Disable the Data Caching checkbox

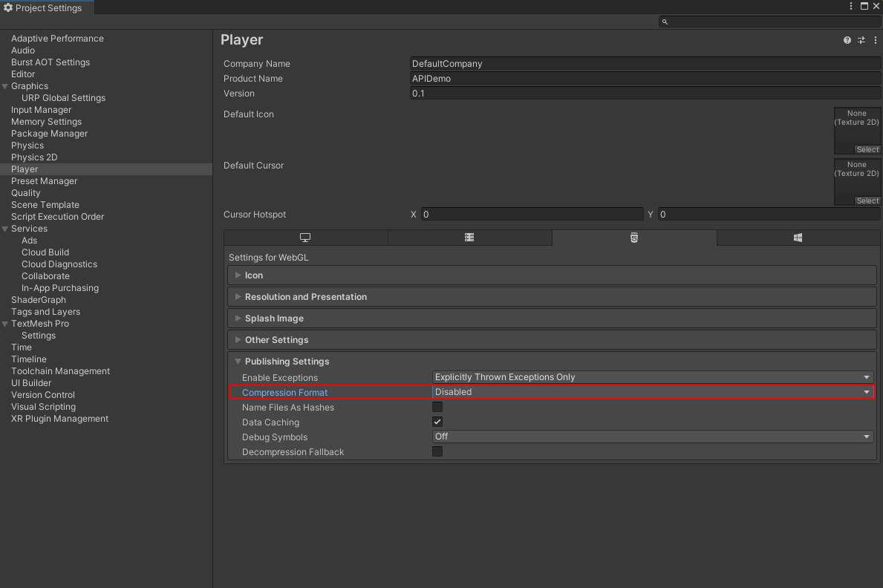(x=437, y=422)
